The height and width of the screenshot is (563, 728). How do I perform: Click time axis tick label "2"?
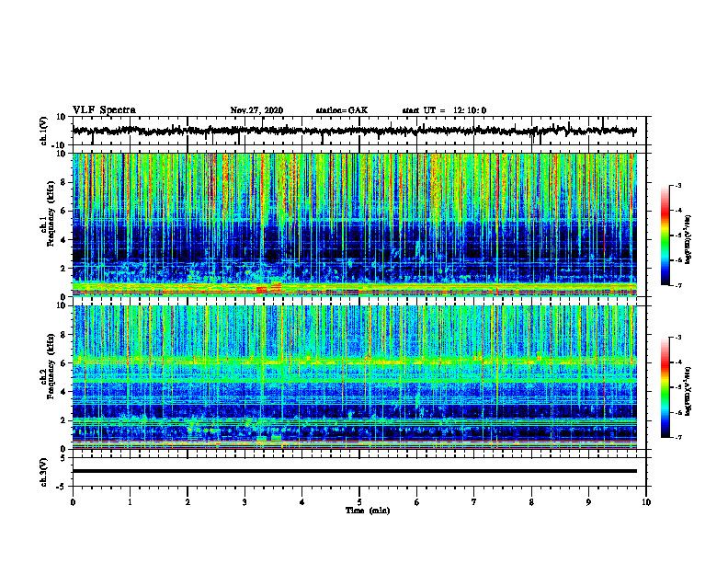click(x=188, y=502)
